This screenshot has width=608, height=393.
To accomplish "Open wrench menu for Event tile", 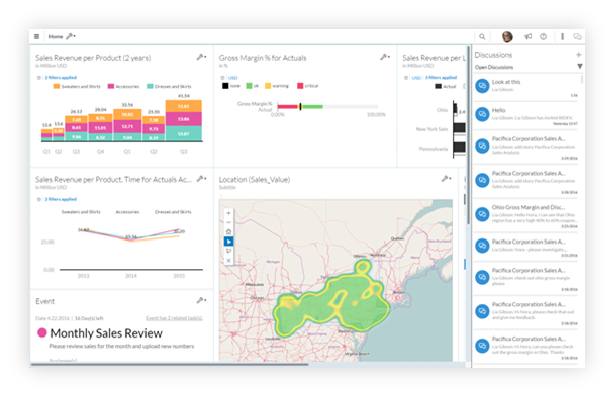I will 201,300.
